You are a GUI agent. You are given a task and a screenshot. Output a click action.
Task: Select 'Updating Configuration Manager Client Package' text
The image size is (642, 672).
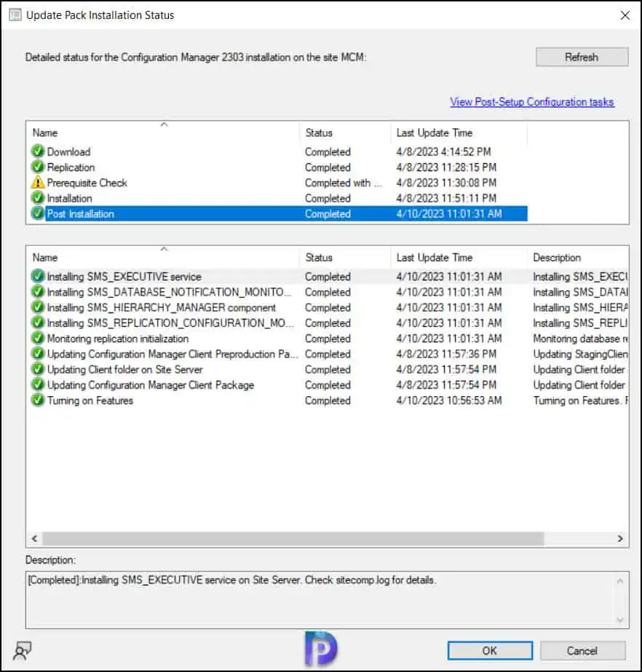pyautogui.click(x=151, y=385)
